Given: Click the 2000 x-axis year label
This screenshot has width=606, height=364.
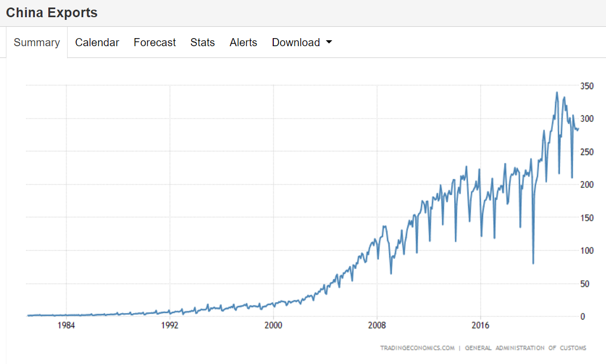Looking at the screenshot, I should pos(273,325).
